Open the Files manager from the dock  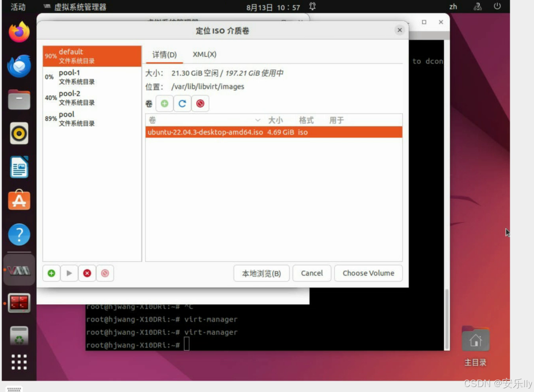19,99
